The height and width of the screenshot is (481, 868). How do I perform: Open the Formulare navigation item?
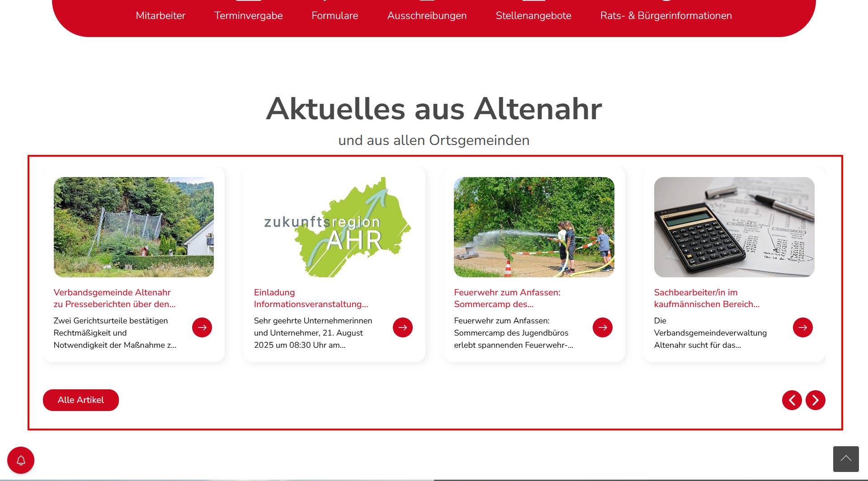[335, 16]
